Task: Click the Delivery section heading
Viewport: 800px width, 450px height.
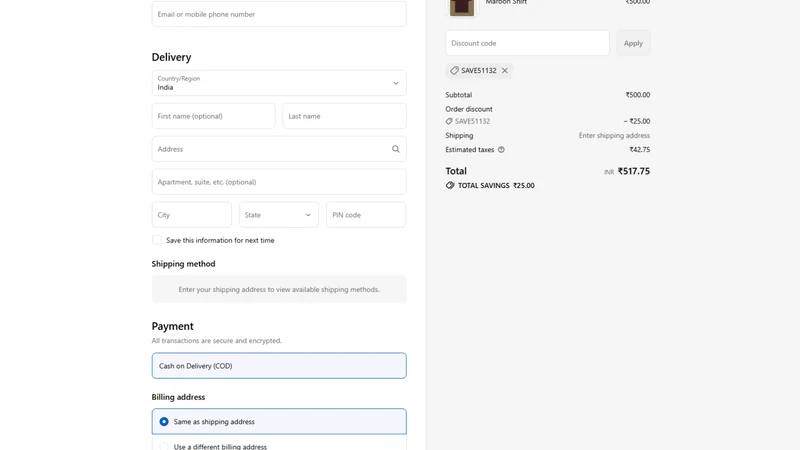Action: [171, 57]
